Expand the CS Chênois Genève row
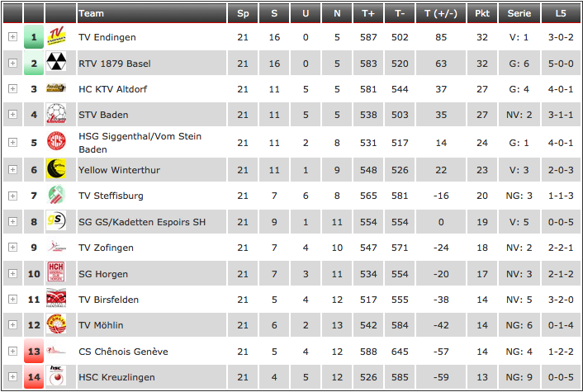The height and width of the screenshot is (392, 583). tap(12, 351)
